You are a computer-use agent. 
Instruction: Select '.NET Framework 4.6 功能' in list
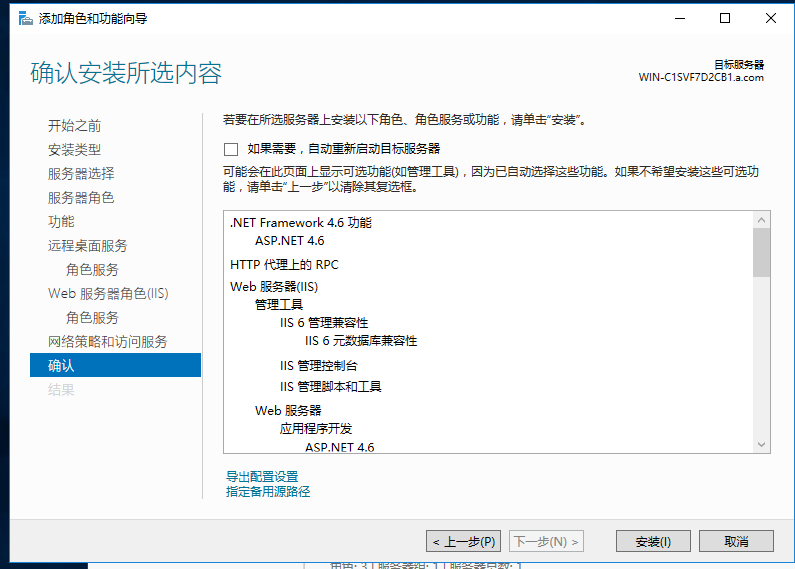[301, 223]
